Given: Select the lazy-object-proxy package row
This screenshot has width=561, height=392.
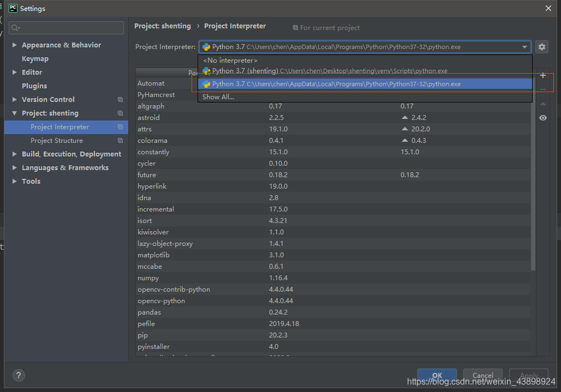Looking at the screenshot, I should pyautogui.click(x=333, y=243).
